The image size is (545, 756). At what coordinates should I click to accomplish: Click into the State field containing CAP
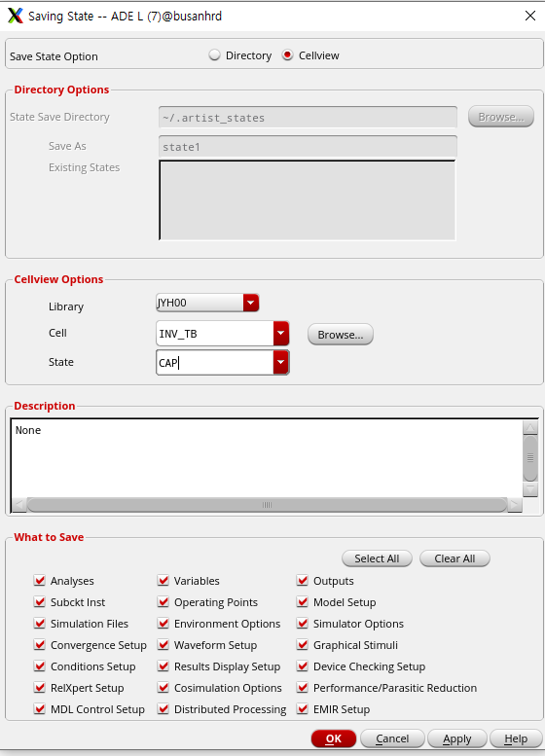click(215, 363)
